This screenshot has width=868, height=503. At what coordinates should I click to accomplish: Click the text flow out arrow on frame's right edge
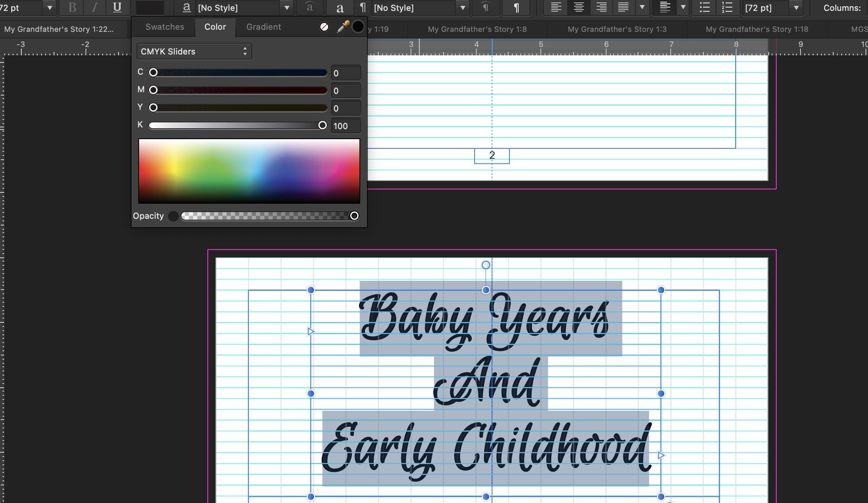coord(661,455)
